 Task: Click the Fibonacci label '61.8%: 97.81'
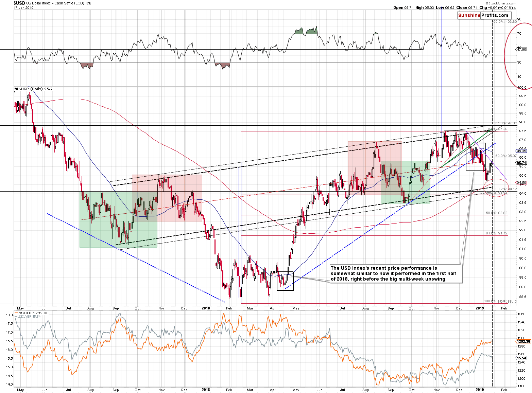tap(506, 123)
